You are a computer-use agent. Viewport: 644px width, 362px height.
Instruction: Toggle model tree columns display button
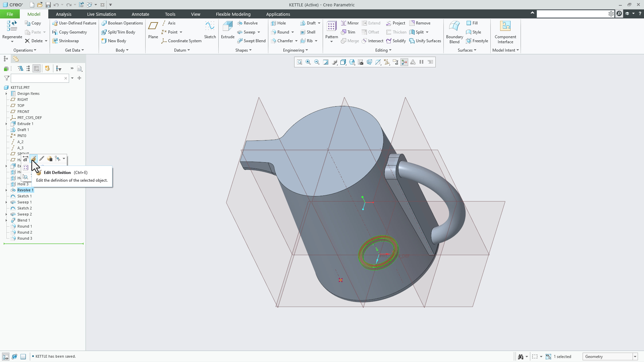pos(37,68)
